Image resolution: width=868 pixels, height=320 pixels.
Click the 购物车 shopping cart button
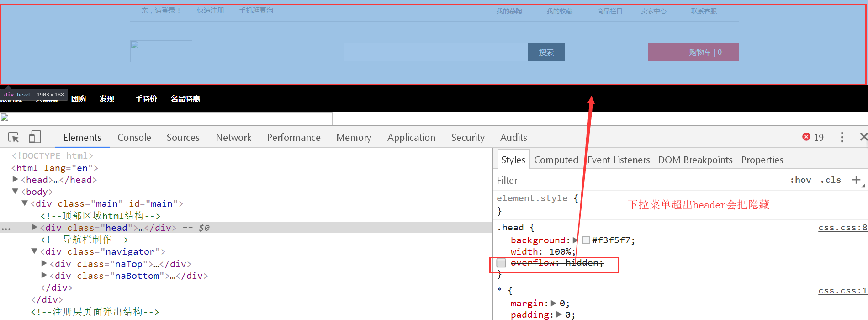[693, 52]
